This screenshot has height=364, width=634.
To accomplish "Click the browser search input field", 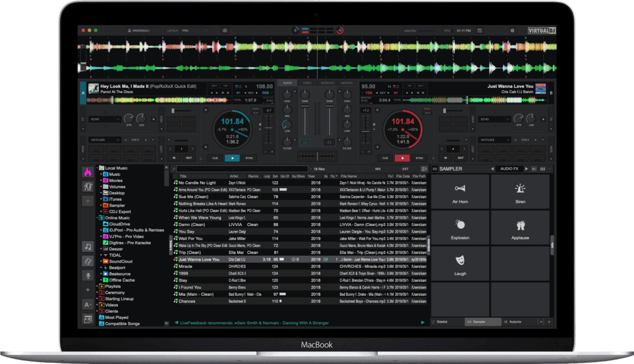I will click(x=242, y=169).
